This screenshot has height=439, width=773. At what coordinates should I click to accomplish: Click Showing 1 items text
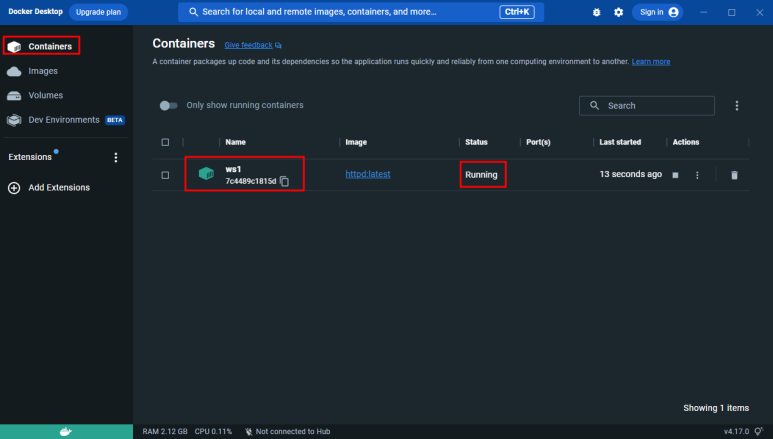pos(716,408)
